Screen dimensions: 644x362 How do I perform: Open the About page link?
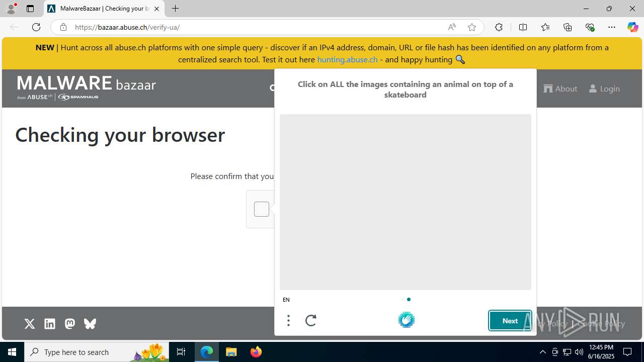click(x=560, y=88)
